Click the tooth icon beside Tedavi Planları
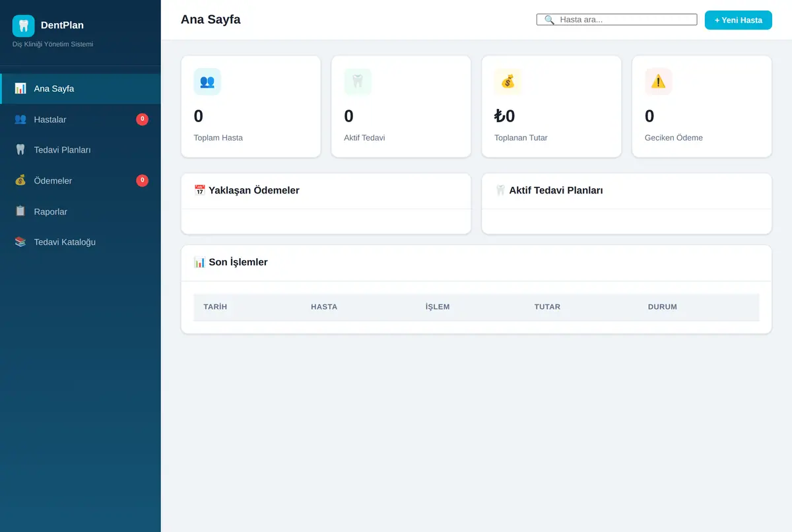The width and height of the screenshot is (792, 532). (20, 150)
